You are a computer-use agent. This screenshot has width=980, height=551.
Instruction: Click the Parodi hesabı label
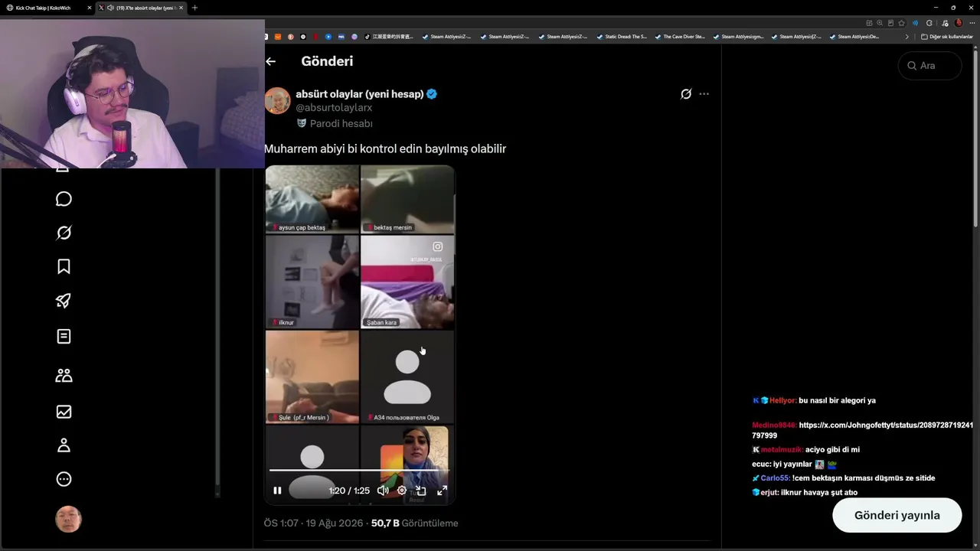click(x=341, y=123)
